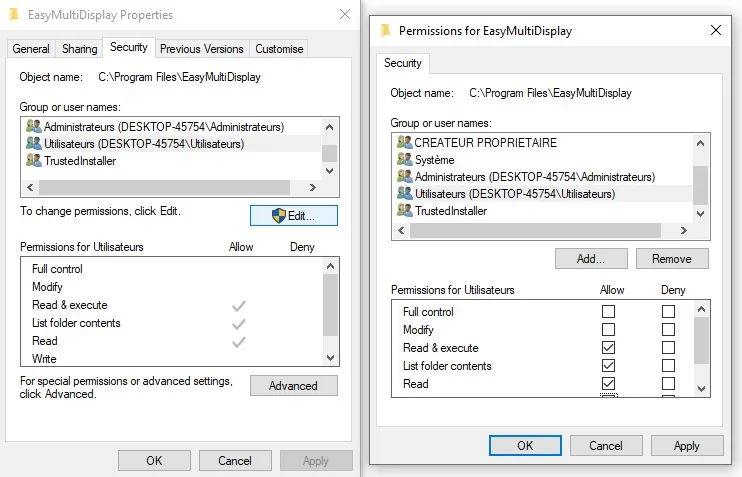Click right arrow of Permissions dialog horizontal scrollbar
This screenshot has width=742, height=477.
coord(684,230)
